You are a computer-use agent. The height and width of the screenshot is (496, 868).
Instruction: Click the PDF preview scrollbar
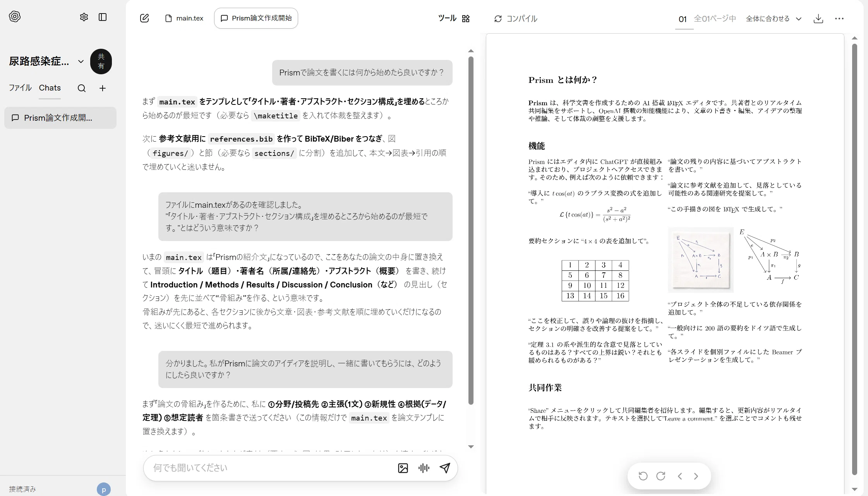click(855, 259)
